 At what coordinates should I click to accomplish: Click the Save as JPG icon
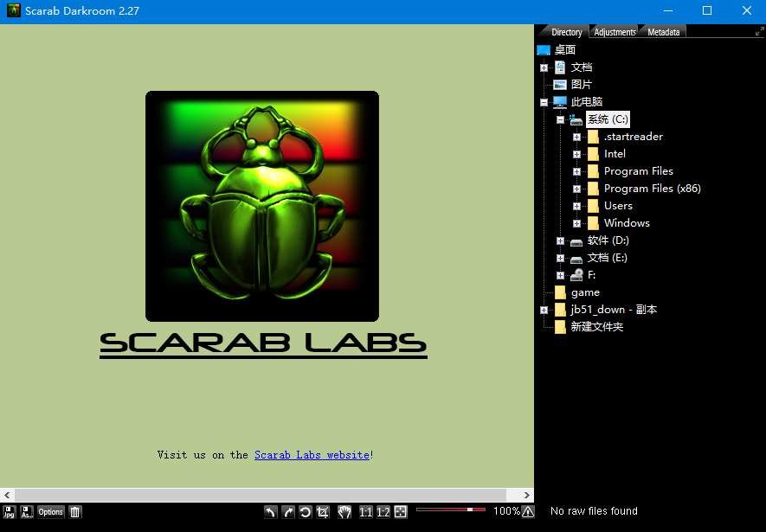(10, 511)
